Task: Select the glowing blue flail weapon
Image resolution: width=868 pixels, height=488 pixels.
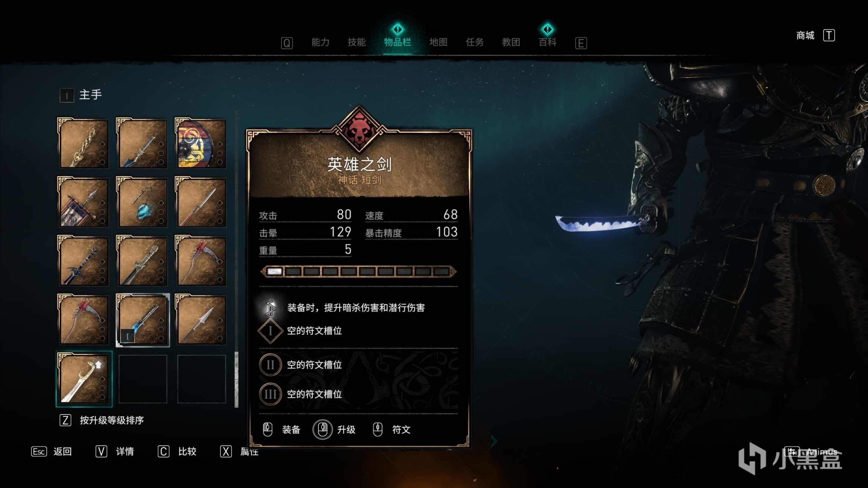Action: [142, 202]
